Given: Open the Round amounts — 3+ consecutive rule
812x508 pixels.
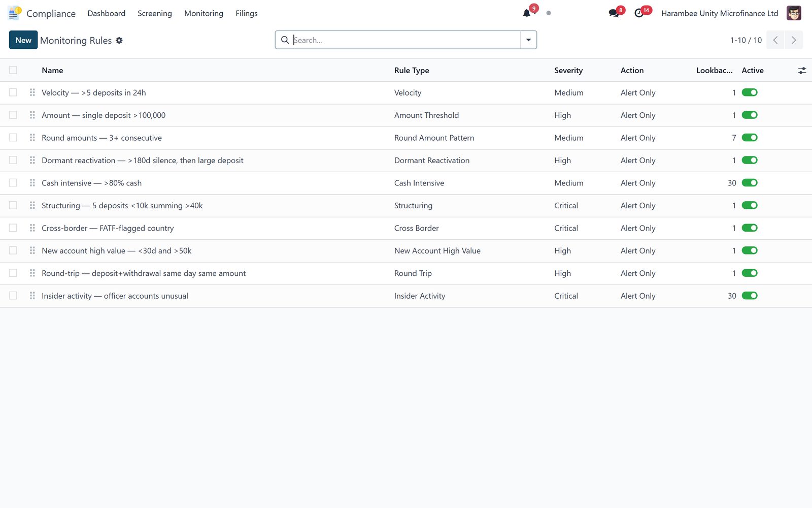Looking at the screenshot, I should click(x=101, y=138).
